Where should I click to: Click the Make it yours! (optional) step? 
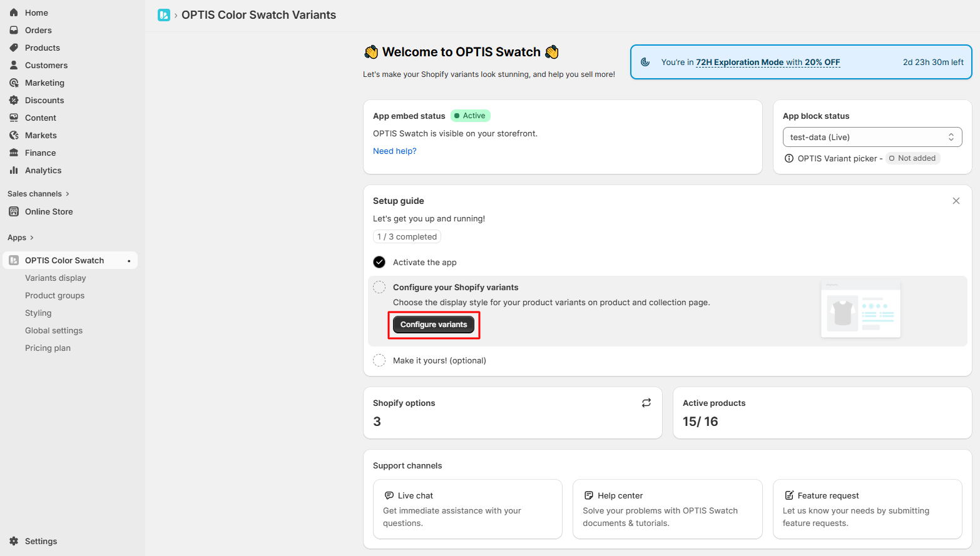pyautogui.click(x=439, y=360)
